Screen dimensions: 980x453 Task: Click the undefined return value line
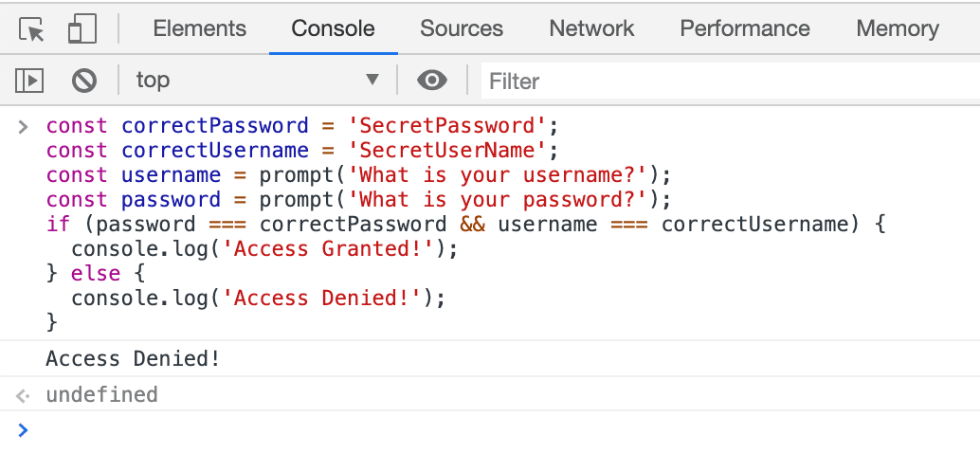(x=101, y=394)
